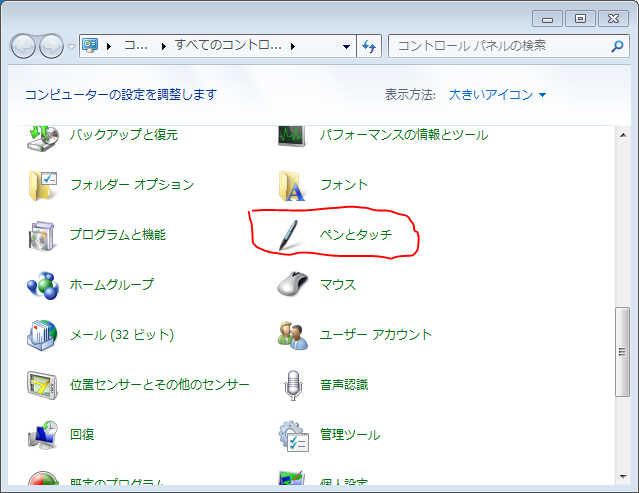Click the コントロール パネルの検索 search field
Viewport: 639px width, 493px height.
coord(495,46)
